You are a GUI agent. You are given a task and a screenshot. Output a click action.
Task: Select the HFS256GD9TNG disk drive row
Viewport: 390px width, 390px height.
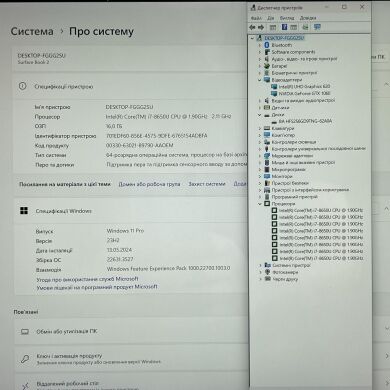(x=305, y=121)
